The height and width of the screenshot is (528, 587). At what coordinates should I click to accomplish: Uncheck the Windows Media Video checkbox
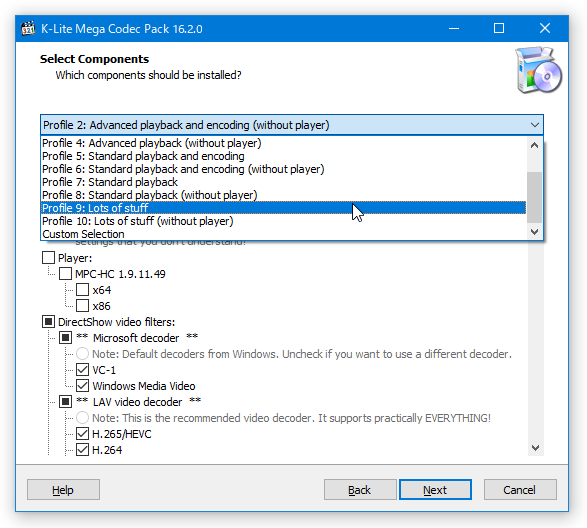tap(82, 386)
